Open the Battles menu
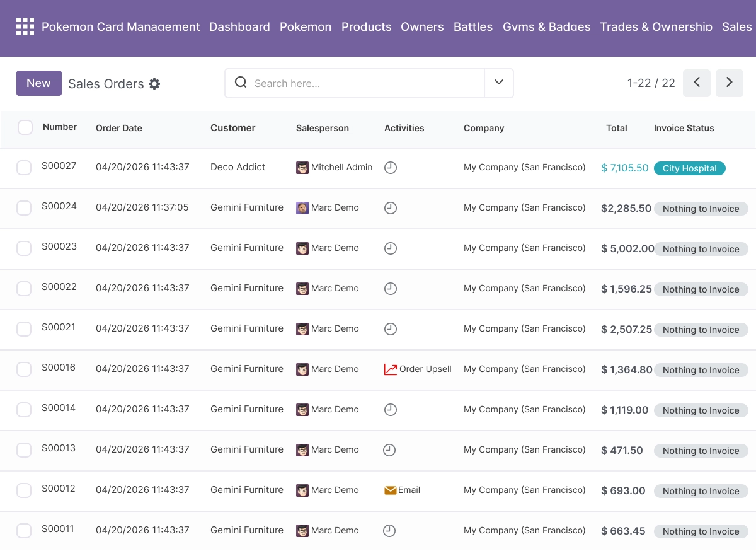Screen dimensions: 756x551 click(x=473, y=26)
